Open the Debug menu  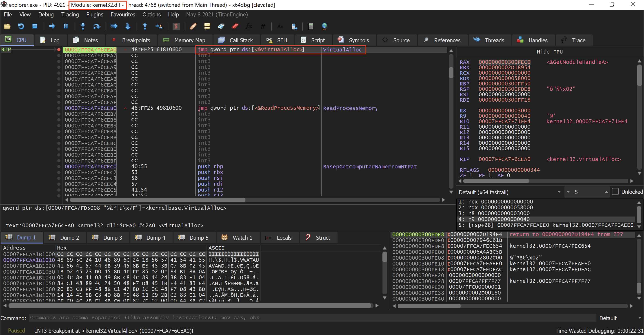point(46,15)
